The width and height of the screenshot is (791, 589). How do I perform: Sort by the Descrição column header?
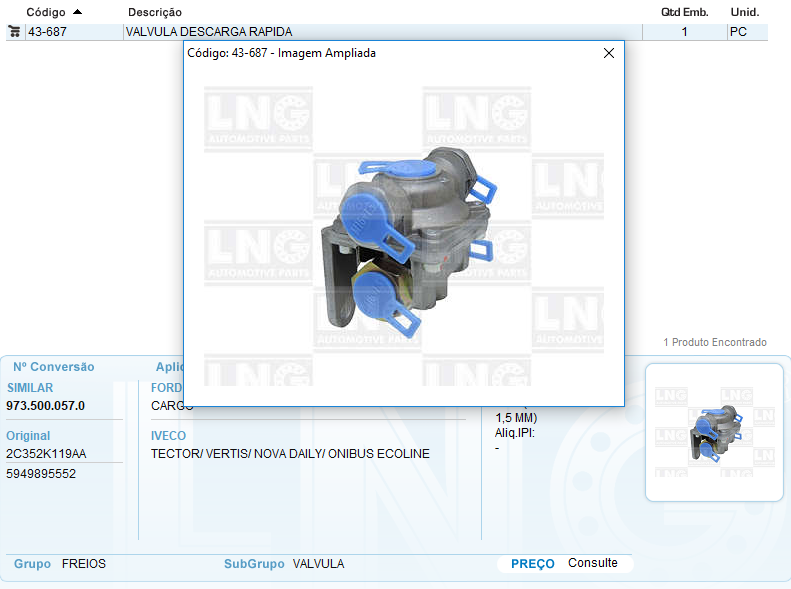(x=155, y=12)
